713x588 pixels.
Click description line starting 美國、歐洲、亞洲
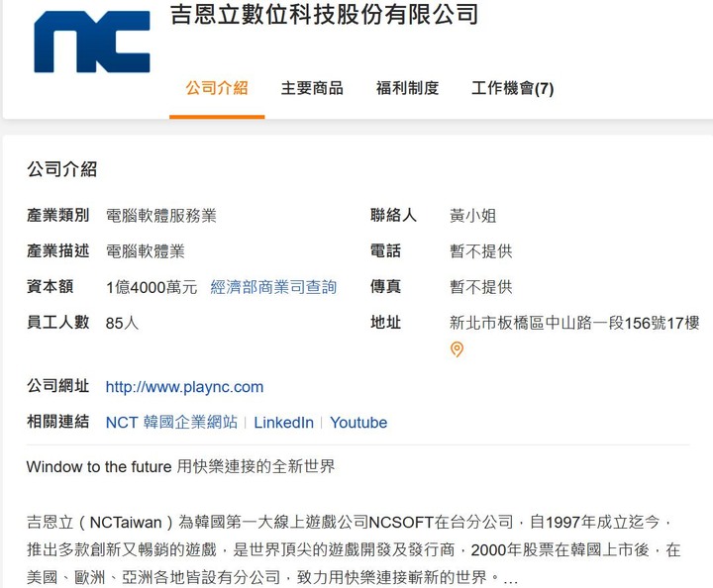272,578
